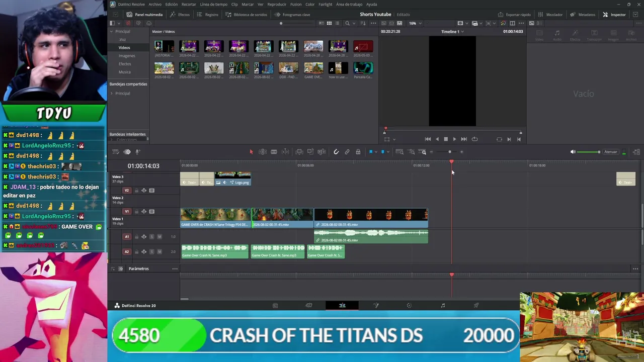The width and height of the screenshot is (644, 362).
Task: Toggle linked selection chain icon
Action: 347,152
